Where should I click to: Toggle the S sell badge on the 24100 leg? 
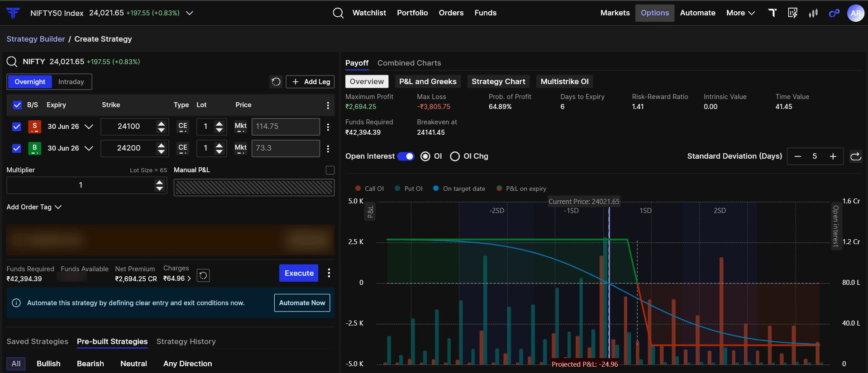coord(35,127)
